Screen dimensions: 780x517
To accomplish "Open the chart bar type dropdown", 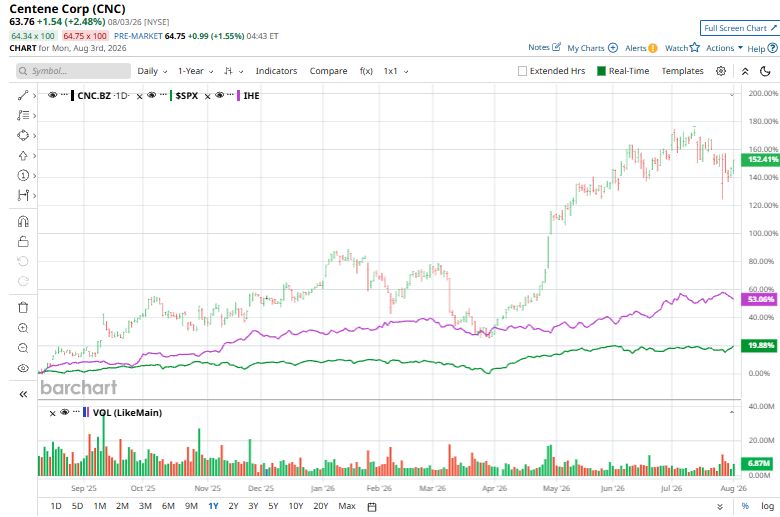I will [x=233, y=71].
